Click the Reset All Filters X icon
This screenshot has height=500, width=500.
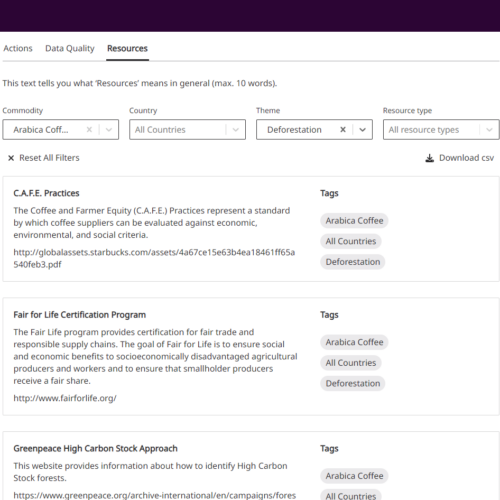tap(11, 158)
